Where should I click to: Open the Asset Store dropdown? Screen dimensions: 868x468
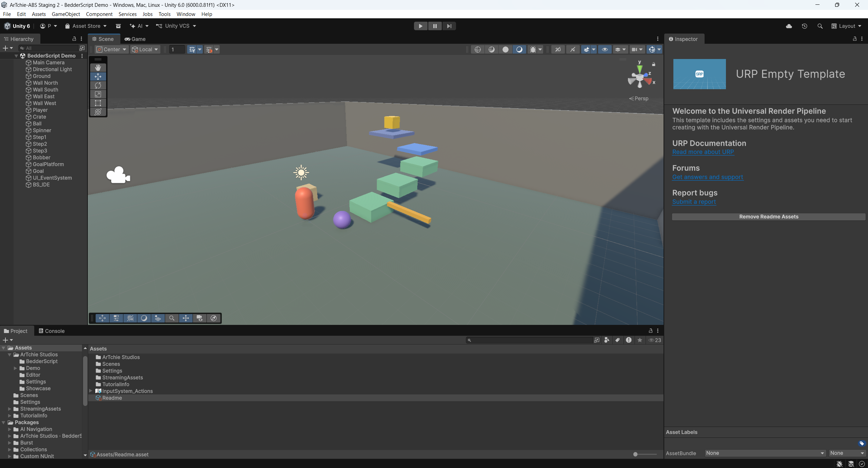click(x=86, y=26)
